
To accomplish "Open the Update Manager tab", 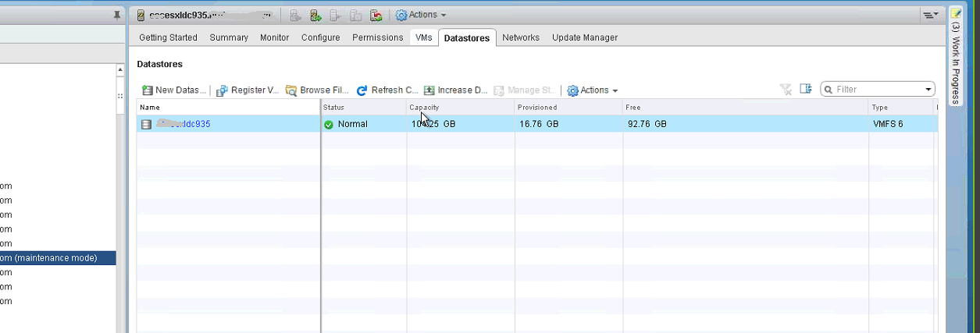I will (585, 37).
